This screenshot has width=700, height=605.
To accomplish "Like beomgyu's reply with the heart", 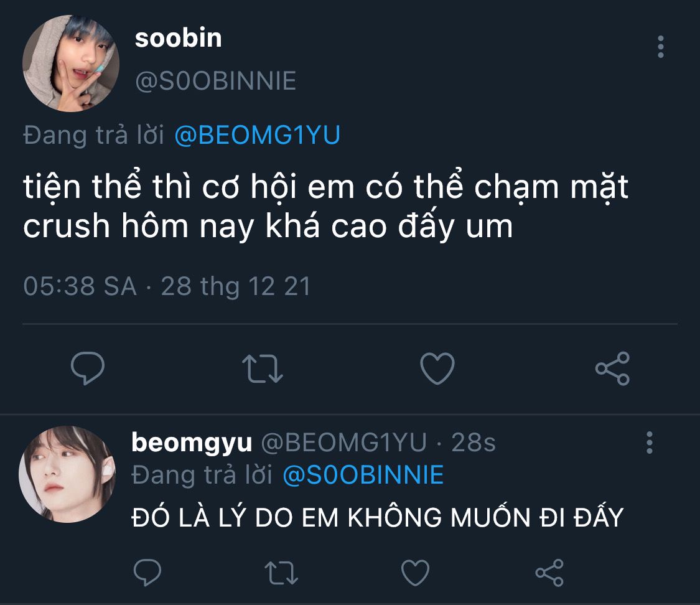I will point(415,572).
